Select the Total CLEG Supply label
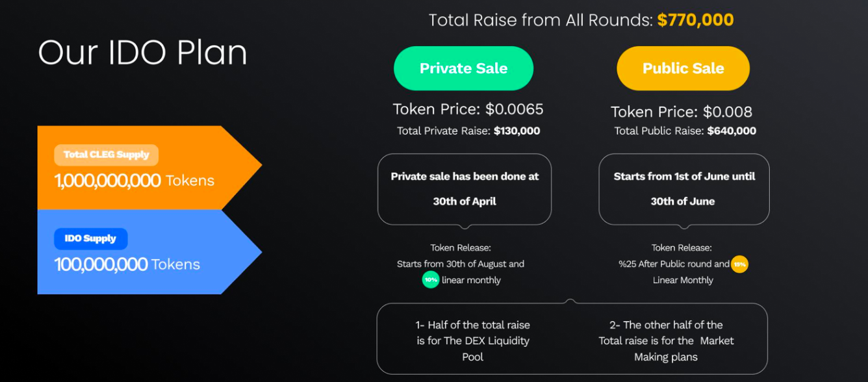 tap(106, 155)
